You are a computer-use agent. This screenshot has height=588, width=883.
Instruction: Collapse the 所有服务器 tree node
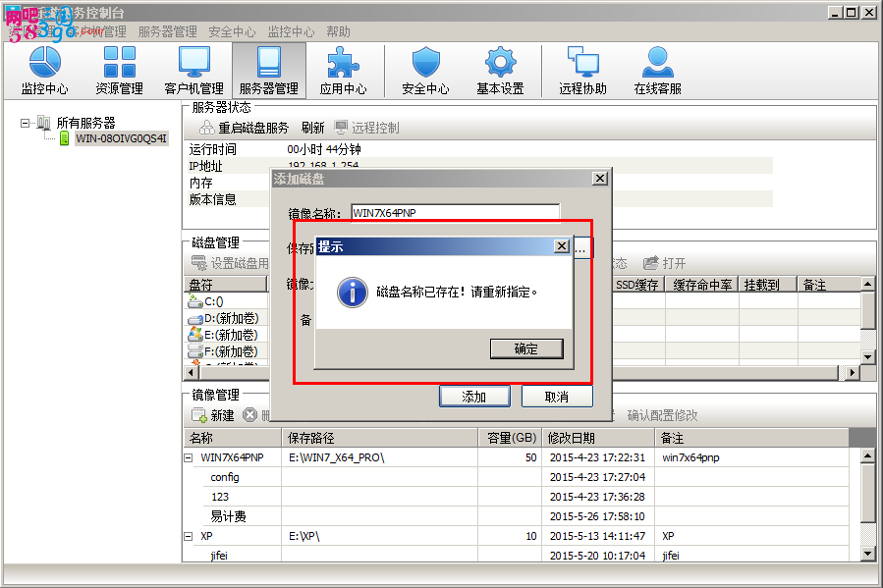point(26,123)
